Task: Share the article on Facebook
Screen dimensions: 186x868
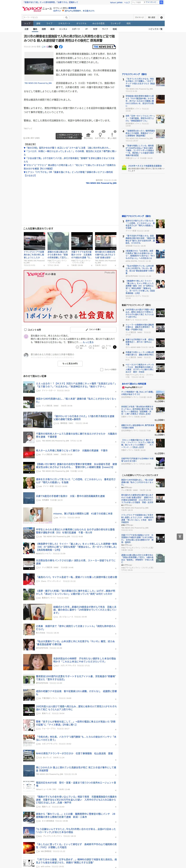Action: coord(61,47)
